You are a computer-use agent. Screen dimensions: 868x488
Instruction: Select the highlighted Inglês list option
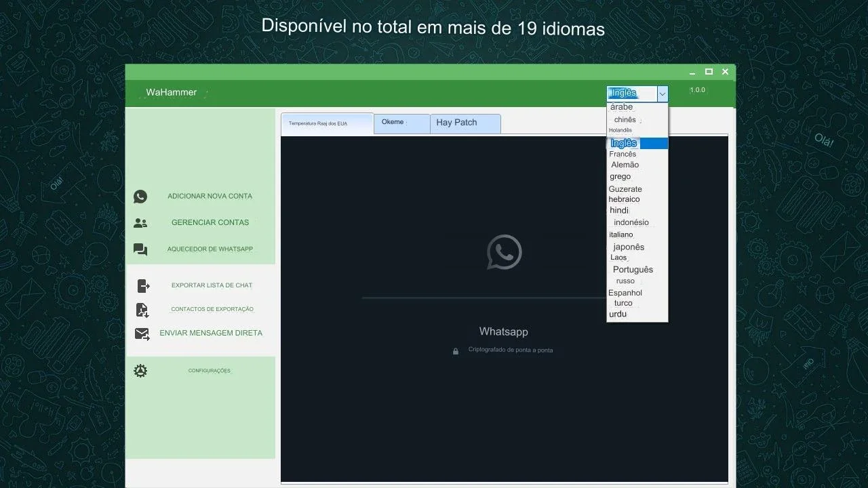pos(637,143)
